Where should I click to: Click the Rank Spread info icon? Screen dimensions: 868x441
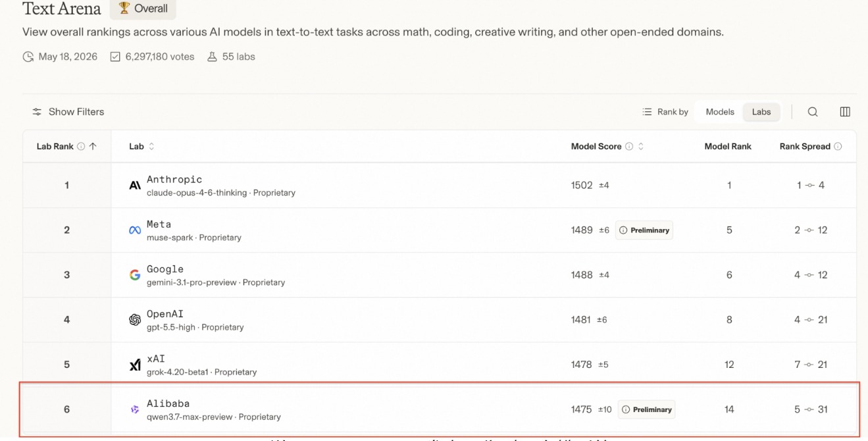[x=838, y=147]
